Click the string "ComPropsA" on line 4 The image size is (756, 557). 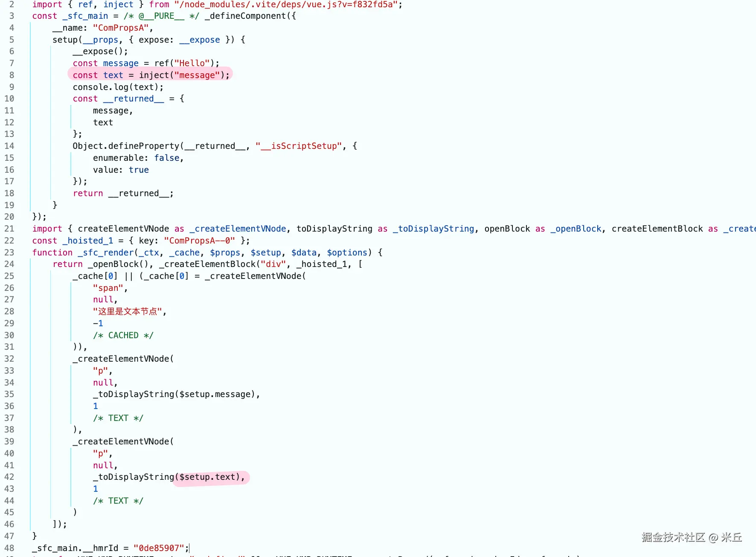pos(121,28)
